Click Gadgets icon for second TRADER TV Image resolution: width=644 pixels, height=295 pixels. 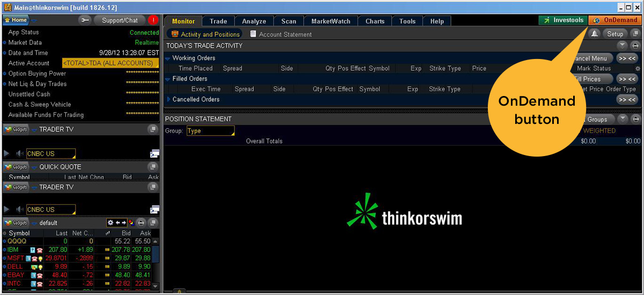[16, 187]
